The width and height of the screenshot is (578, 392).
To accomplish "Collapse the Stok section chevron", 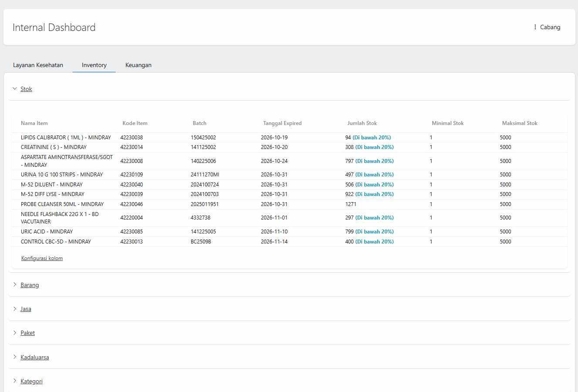I will click(15, 89).
